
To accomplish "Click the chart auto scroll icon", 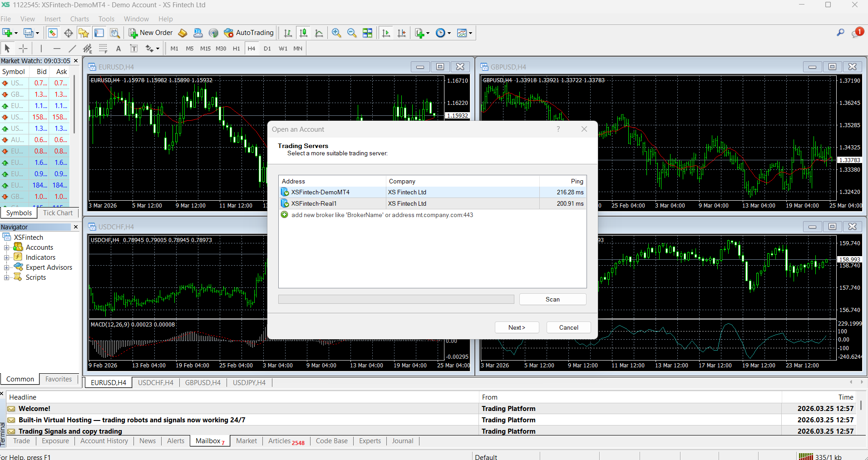I will point(386,33).
